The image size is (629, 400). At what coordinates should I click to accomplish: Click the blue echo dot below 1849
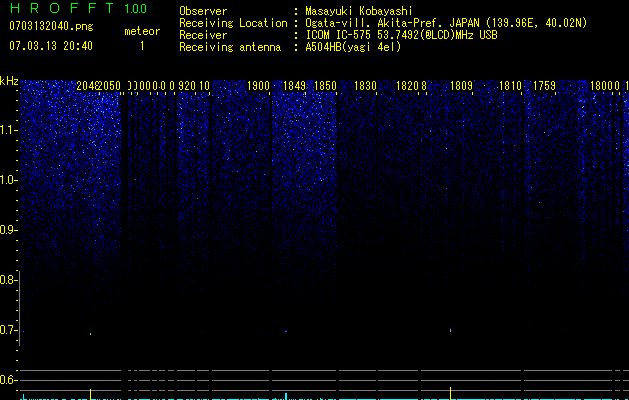(286, 331)
